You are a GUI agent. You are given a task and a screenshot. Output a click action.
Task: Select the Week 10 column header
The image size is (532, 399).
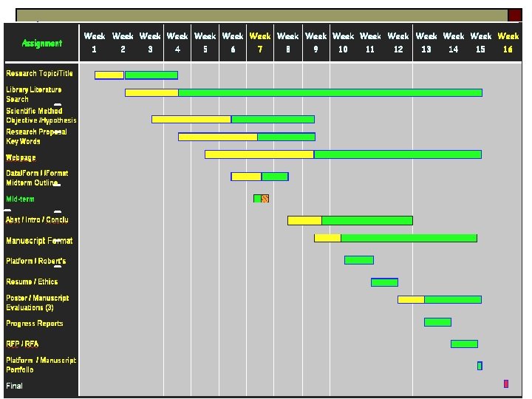pos(343,42)
